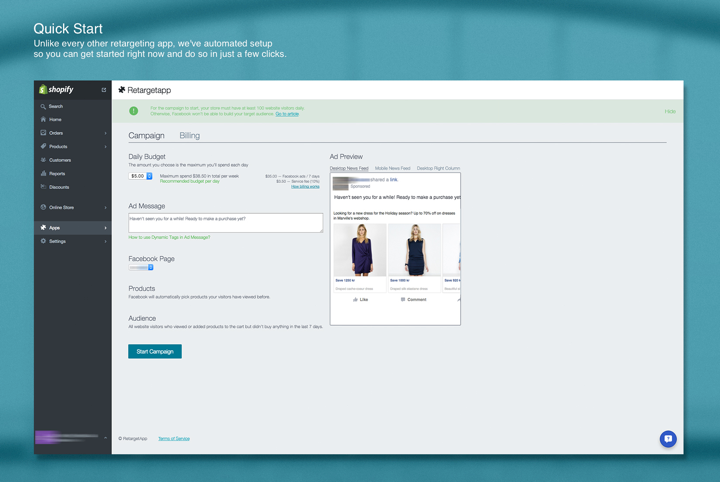Select Desktop Right Column preview tab
This screenshot has height=482, width=720.
coord(438,168)
